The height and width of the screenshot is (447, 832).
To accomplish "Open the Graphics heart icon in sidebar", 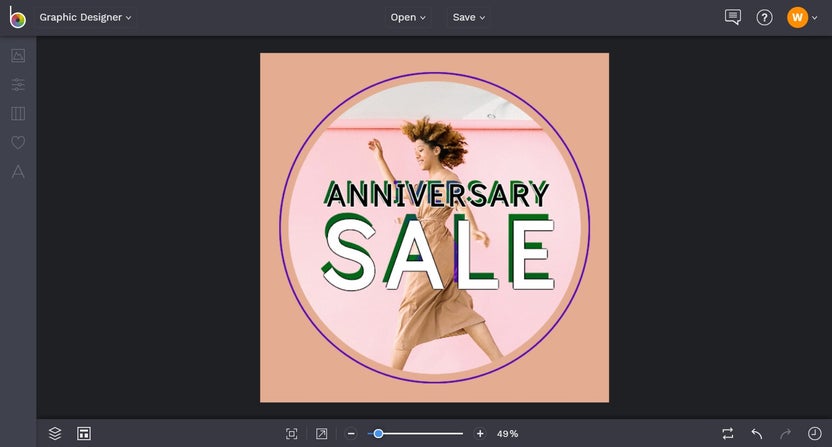I will pyautogui.click(x=18, y=142).
